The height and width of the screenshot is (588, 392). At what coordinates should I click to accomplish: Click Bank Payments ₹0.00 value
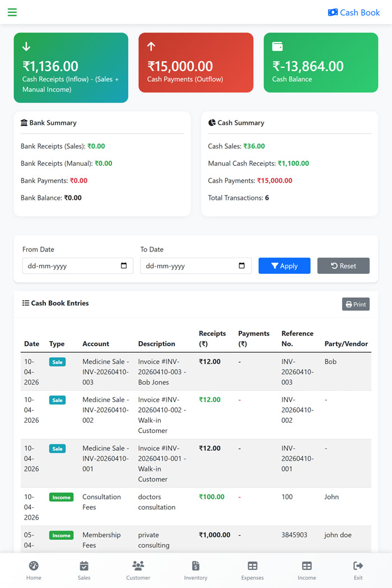click(79, 181)
